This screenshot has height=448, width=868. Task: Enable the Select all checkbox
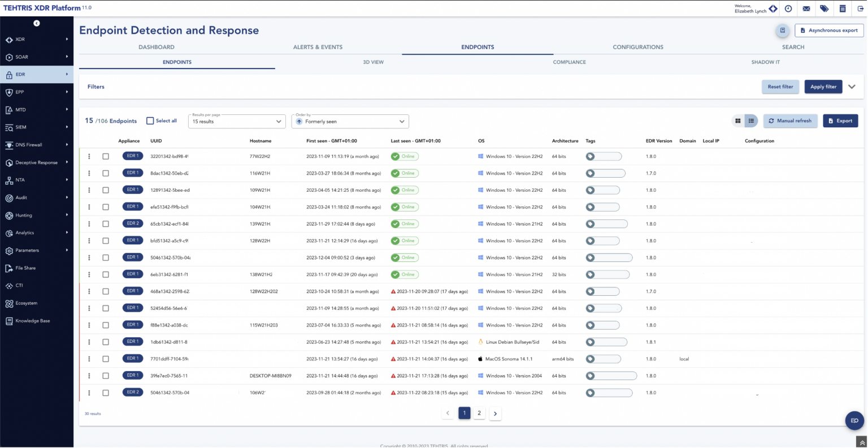149,120
